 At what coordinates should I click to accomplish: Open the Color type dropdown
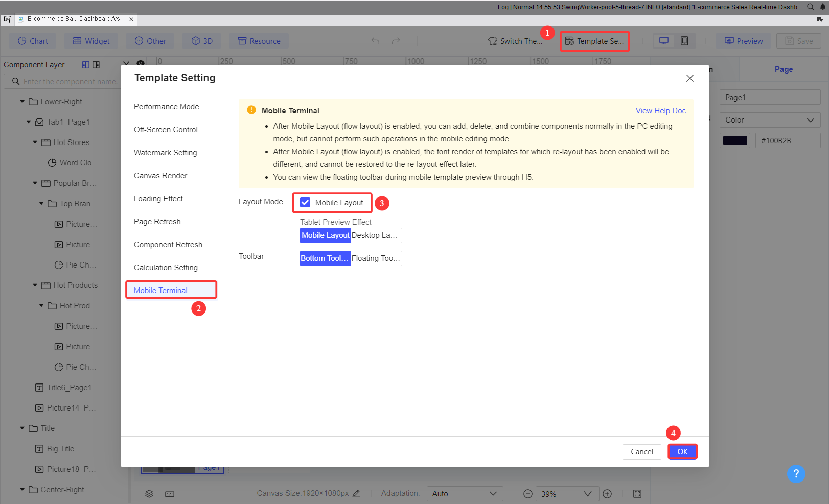[x=770, y=119]
